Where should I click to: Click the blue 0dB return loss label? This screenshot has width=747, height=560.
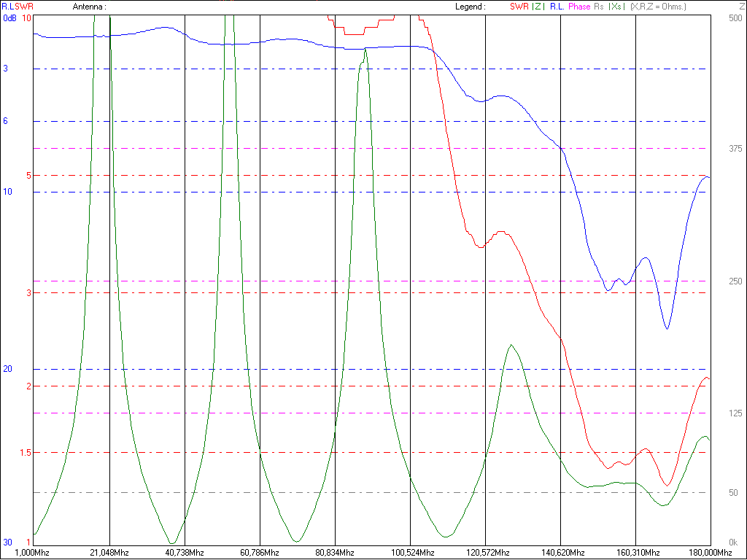tap(9, 18)
